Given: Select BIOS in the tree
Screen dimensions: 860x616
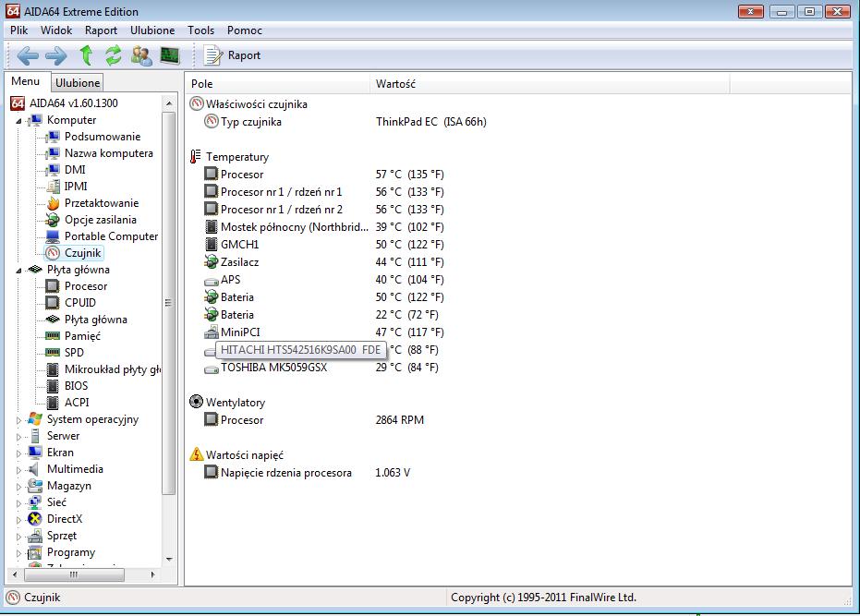Looking at the screenshot, I should pos(77,386).
